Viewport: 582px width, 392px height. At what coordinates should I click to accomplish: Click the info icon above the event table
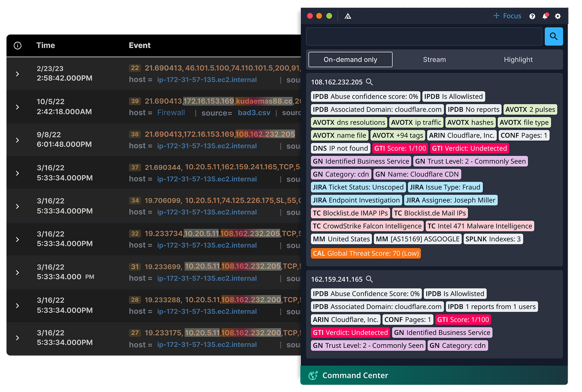pyautogui.click(x=17, y=46)
